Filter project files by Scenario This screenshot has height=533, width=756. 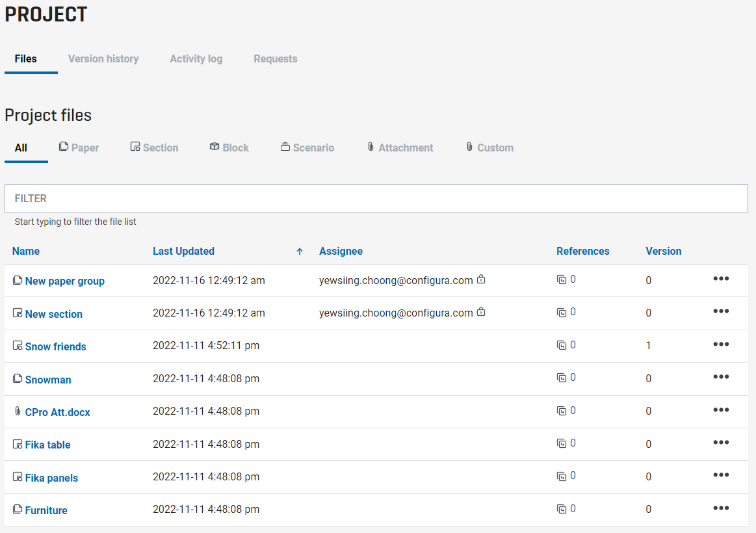pos(307,148)
